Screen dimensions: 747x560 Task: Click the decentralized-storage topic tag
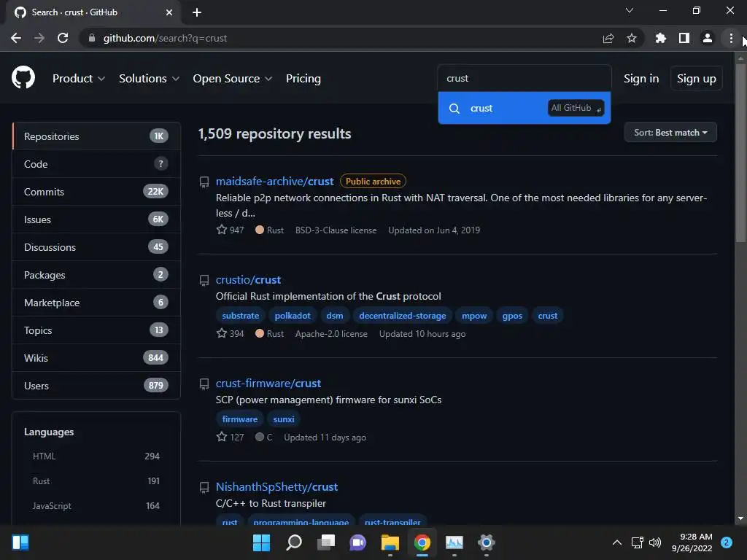click(403, 316)
